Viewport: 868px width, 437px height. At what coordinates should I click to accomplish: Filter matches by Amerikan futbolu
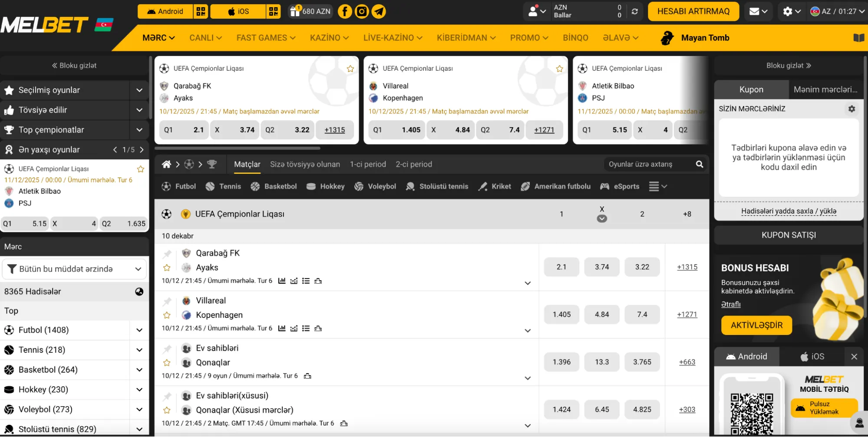pyautogui.click(x=556, y=186)
